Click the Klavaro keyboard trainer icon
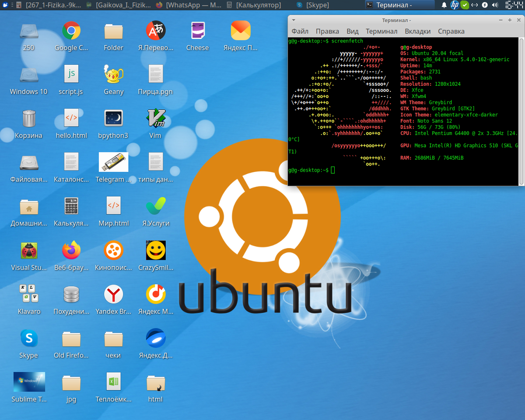This screenshot has width=525, height=420. 29,294
